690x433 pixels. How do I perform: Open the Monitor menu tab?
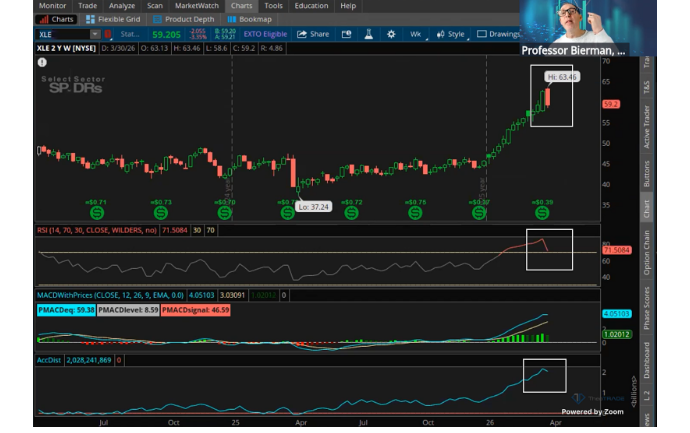point(52,6)
